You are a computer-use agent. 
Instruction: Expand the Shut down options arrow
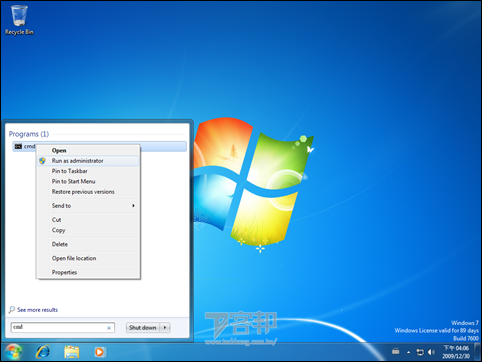click(165, 327)
